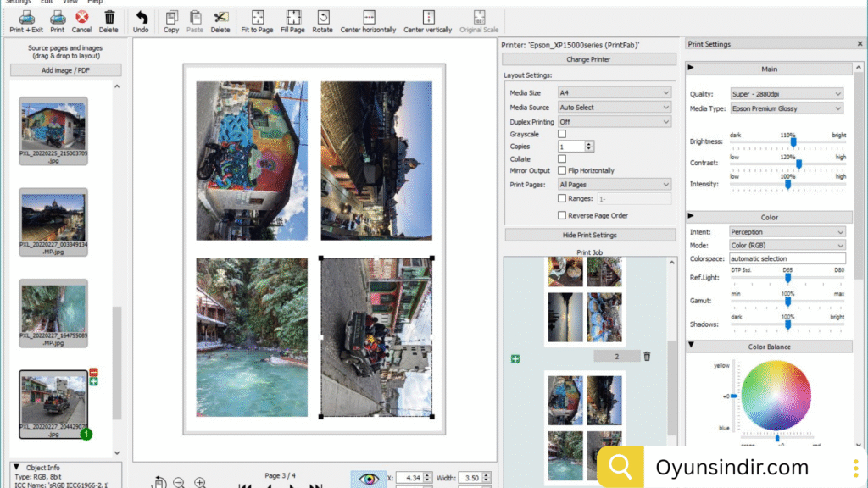This screenshot has height=488, width=868.
Task: Enable the Grayscale checkbox
Action: [x=562, y=134]
